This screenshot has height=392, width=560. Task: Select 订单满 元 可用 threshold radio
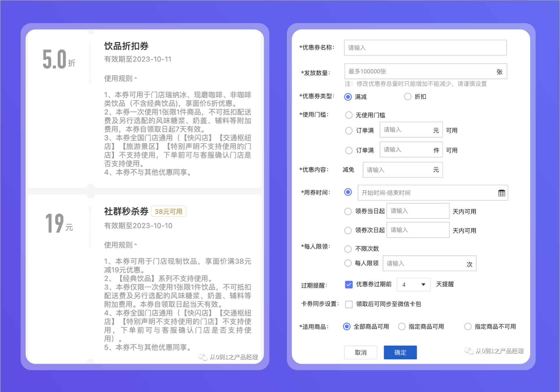[x=349, y=130]
